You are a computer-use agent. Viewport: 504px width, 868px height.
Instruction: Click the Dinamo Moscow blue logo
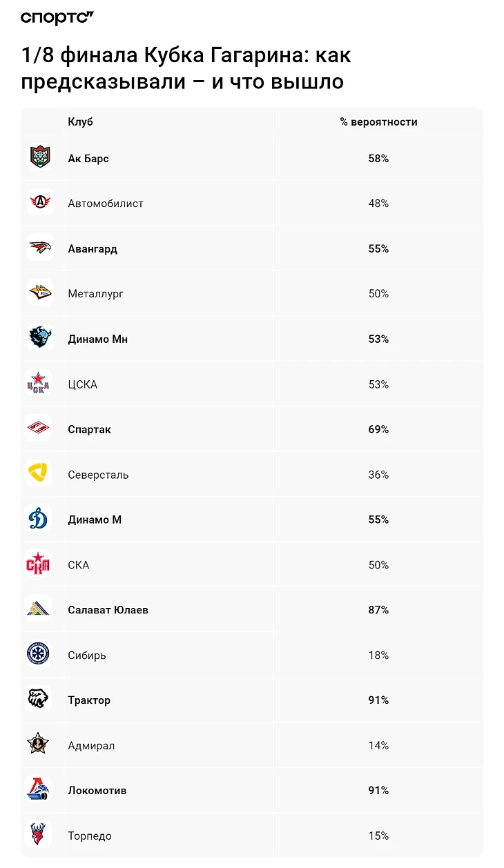click(x=39, y=520)
